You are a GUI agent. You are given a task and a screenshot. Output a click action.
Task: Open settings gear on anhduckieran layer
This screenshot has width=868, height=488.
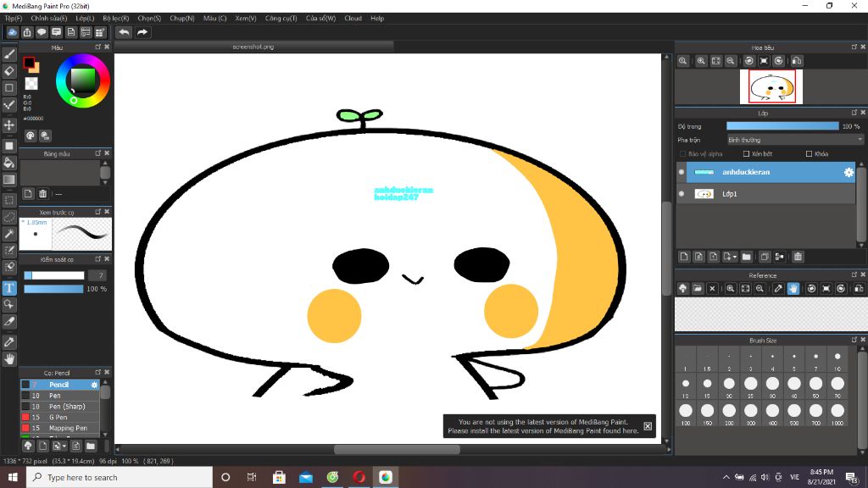(x=849, y=173)
